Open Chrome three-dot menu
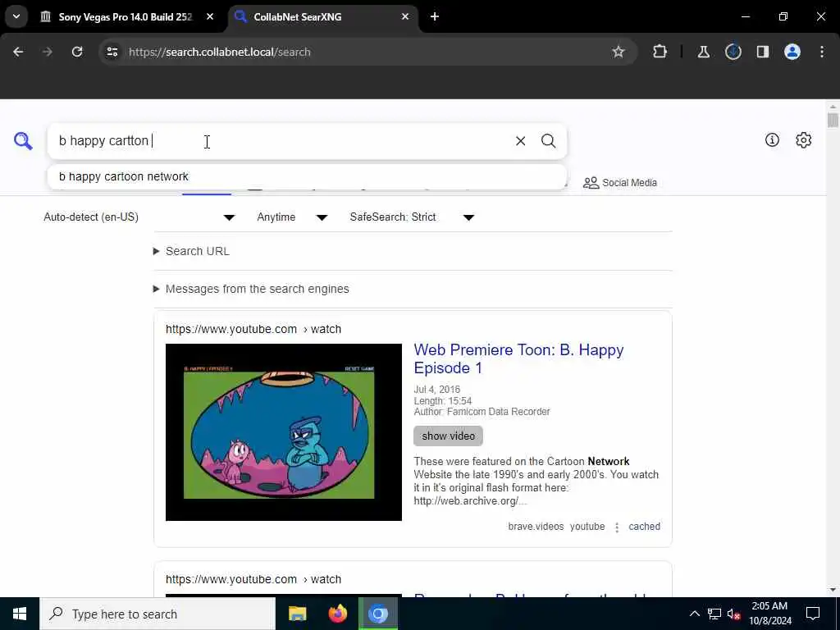This screenshot has height=630, width=840. pos(822,52)
